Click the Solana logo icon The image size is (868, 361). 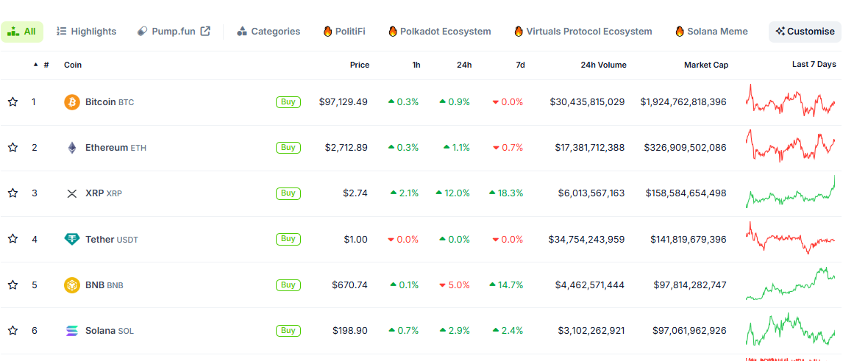coord(72,331)
